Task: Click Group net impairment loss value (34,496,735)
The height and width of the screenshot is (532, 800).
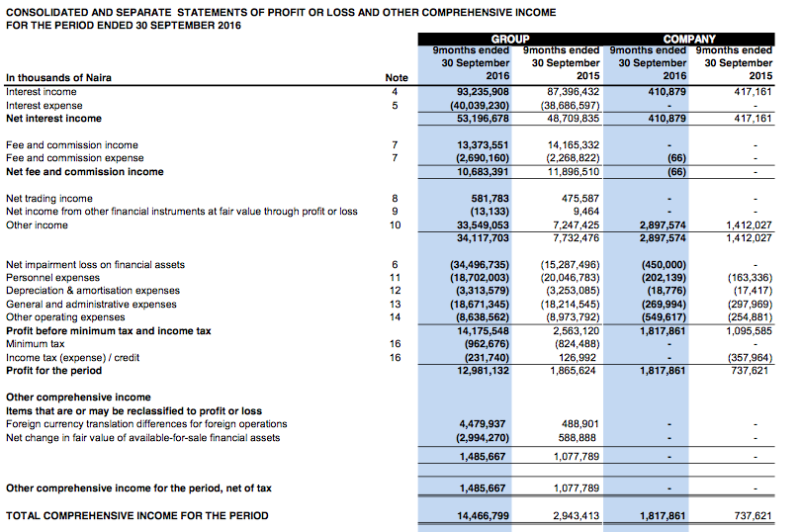Action: pyautogui.click(x=480, y=265)
